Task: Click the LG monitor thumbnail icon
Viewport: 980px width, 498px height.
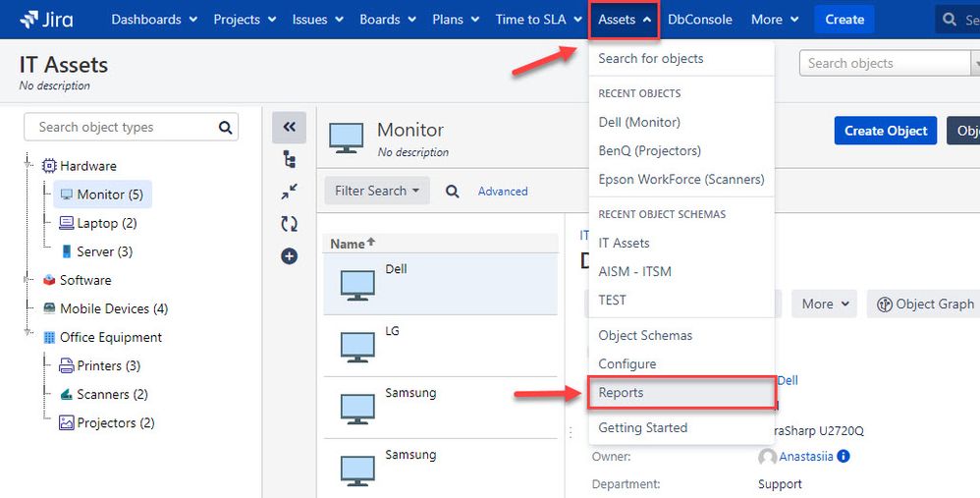Action: point(357,347)
